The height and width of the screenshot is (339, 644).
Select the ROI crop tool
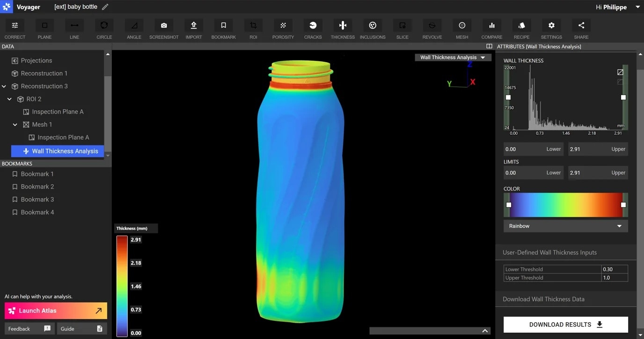[253, 29]
